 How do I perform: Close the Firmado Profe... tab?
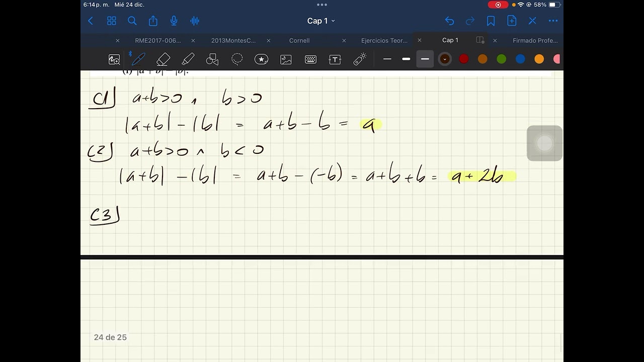coord(495,40)
